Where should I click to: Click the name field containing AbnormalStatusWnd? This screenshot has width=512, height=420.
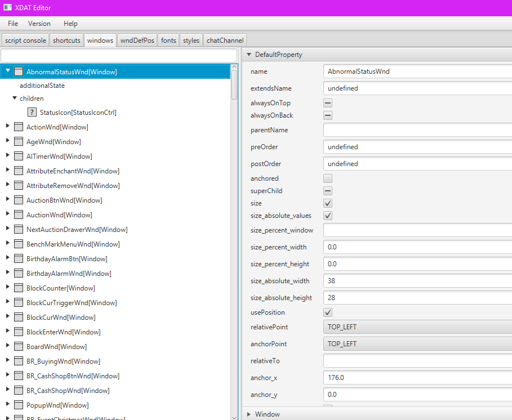(417, 72)
